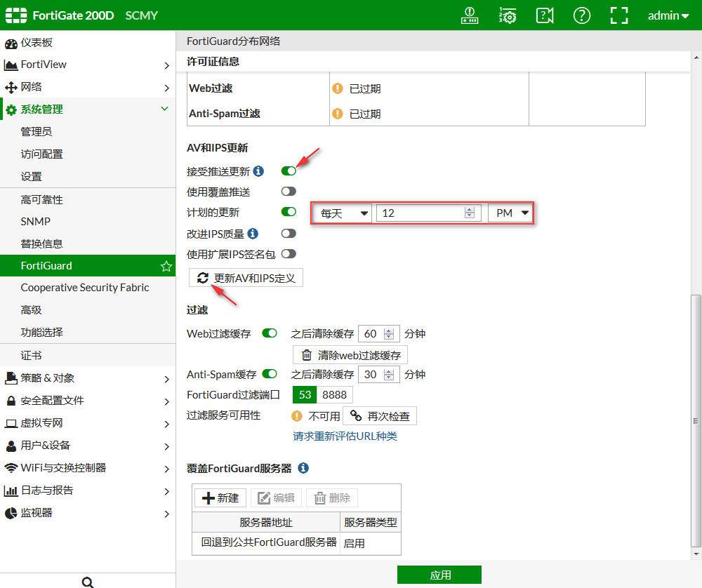Enable 改进IPS质量 switch
The image size is (702, 588).
(x=289, y=234)
